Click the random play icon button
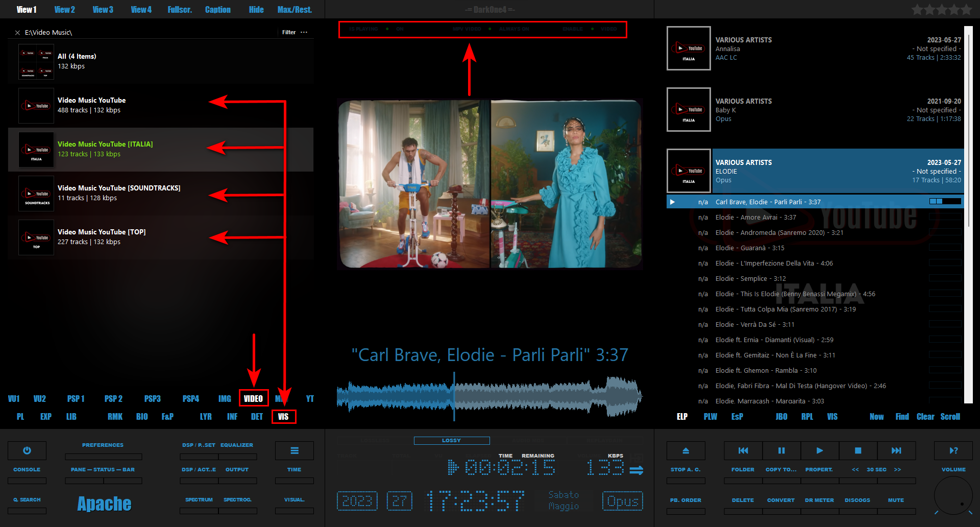 click(x=953, y=450)
